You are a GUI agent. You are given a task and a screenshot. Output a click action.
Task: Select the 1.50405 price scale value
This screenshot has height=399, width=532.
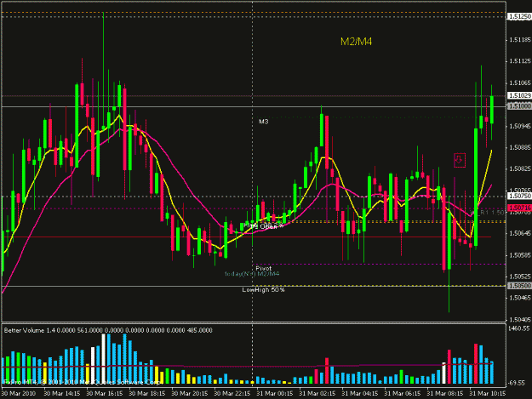pyautogui.click(x=520, y=320)
